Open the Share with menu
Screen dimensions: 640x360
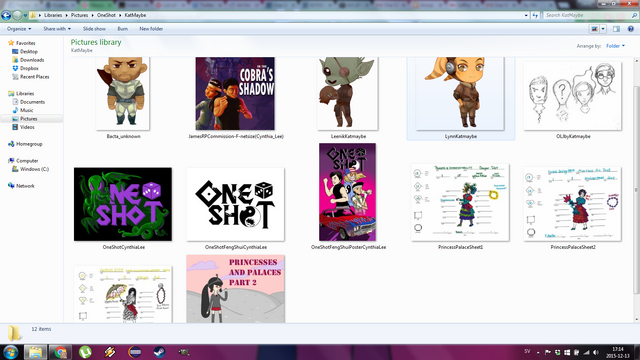[x=57, y=29]
